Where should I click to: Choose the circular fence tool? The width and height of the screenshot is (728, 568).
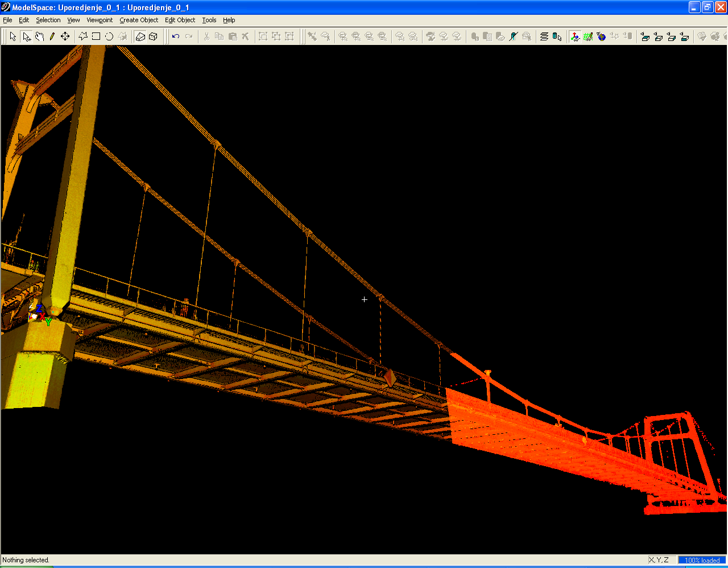(x=109, y=36)
